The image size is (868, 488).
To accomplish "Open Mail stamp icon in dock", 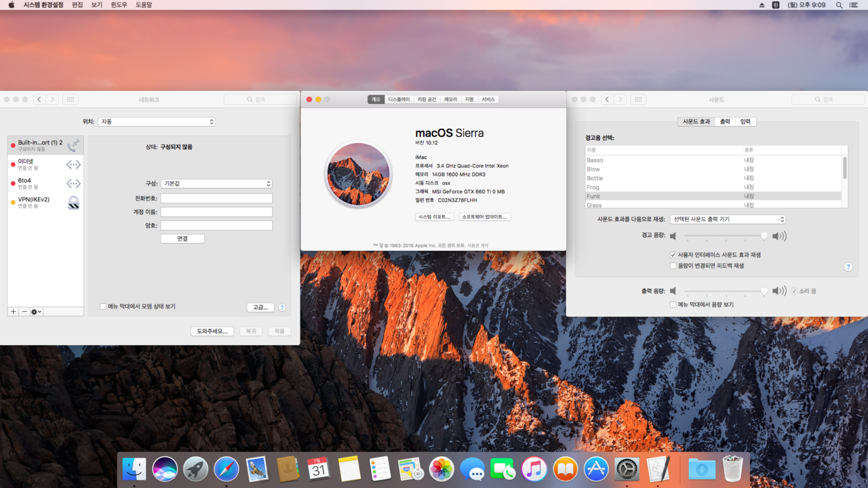I will pyautogui.click(x=257, y=469).
